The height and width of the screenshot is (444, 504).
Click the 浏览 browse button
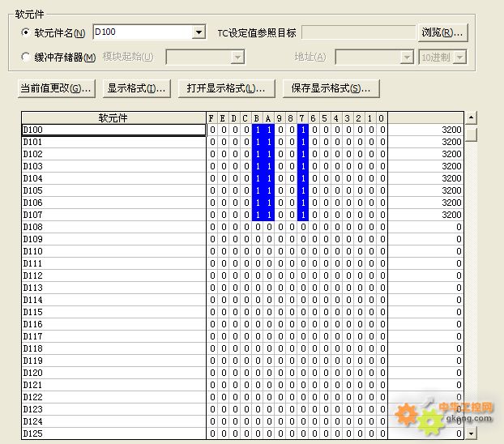[x=442, y=32]
